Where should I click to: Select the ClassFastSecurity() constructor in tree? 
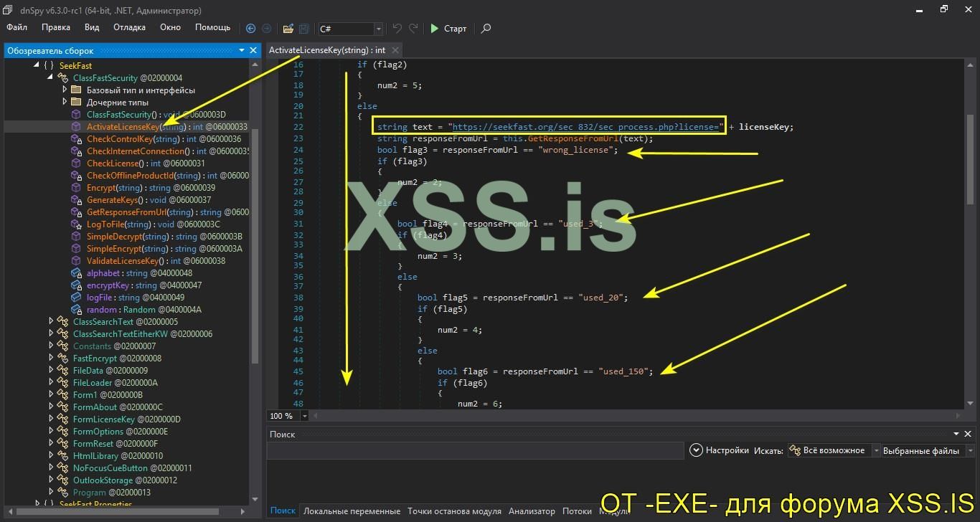[x=156, y=115]
